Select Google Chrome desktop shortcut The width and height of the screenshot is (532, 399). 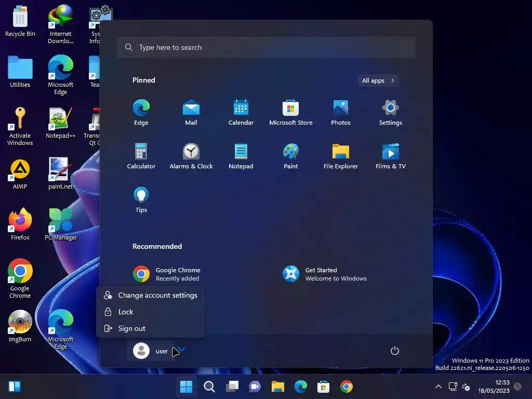pos(20,279)
